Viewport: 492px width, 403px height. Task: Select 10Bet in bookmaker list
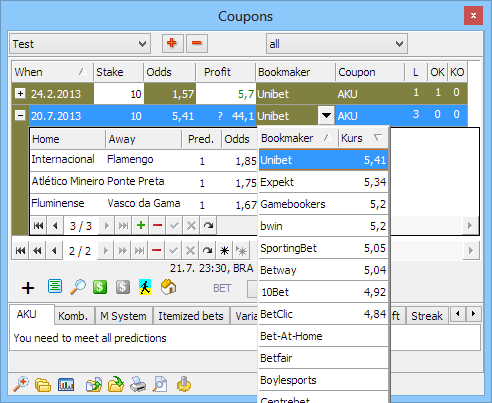point(323,292)
